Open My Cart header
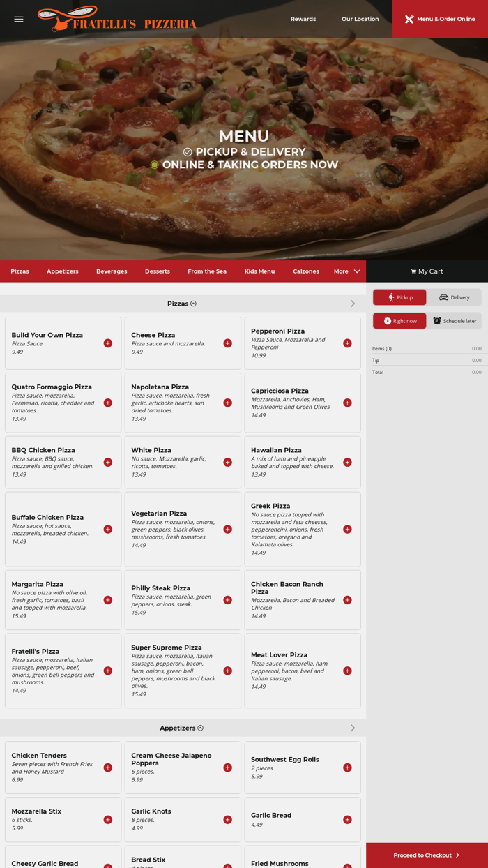The width and height of the screenshot is (488, 868). (427, 271)
